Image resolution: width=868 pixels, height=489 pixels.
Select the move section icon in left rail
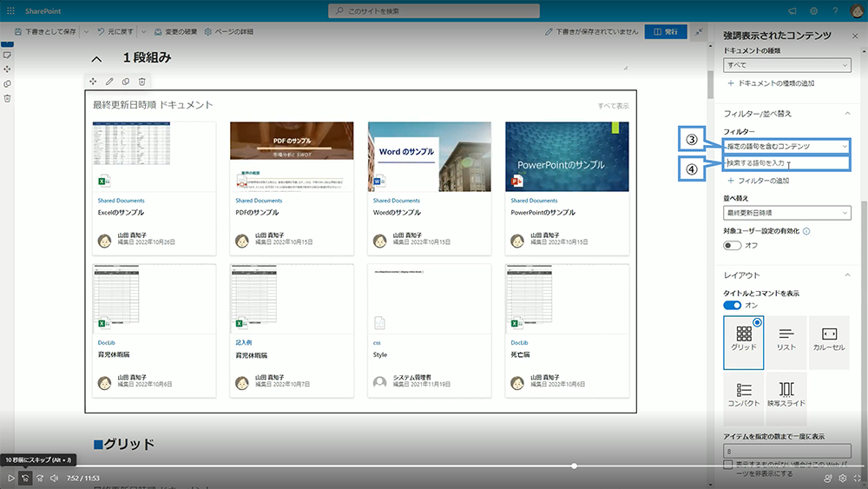coord(7,69)
